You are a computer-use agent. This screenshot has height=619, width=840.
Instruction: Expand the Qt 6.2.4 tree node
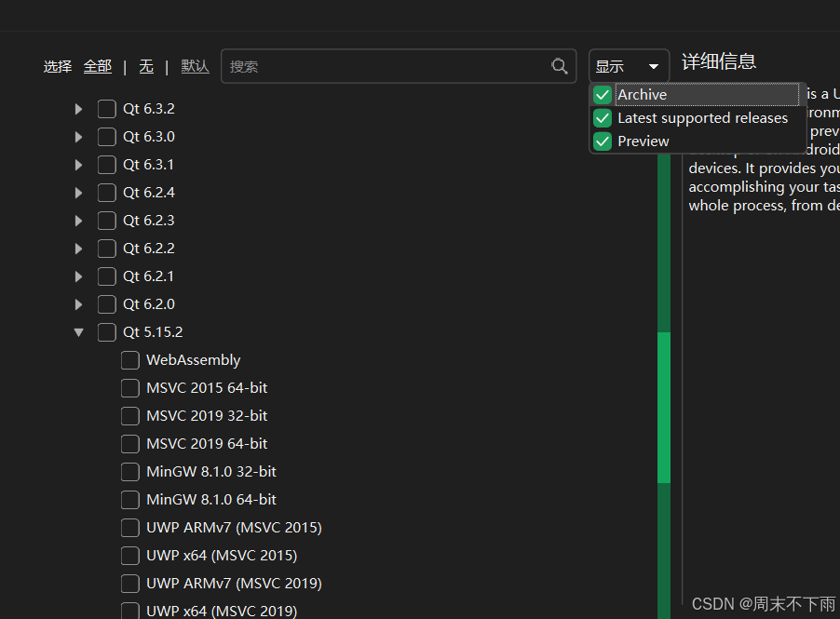click(79, 193)
